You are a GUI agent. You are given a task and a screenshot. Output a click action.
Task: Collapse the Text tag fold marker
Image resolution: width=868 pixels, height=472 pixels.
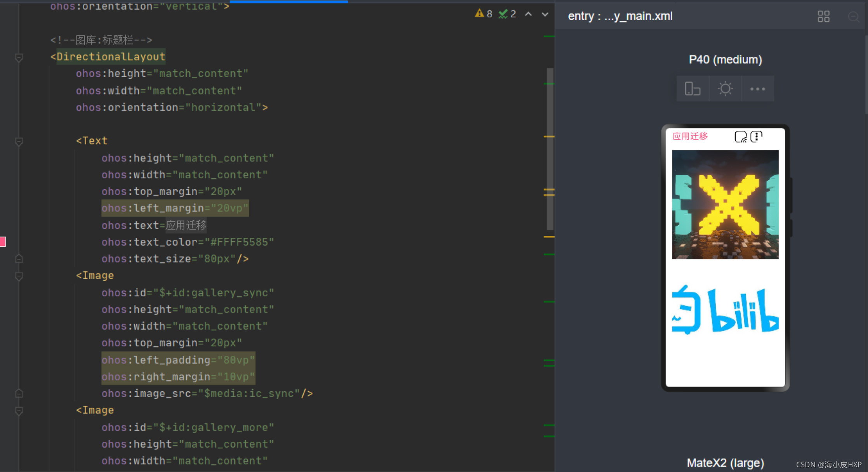point(19,142)
